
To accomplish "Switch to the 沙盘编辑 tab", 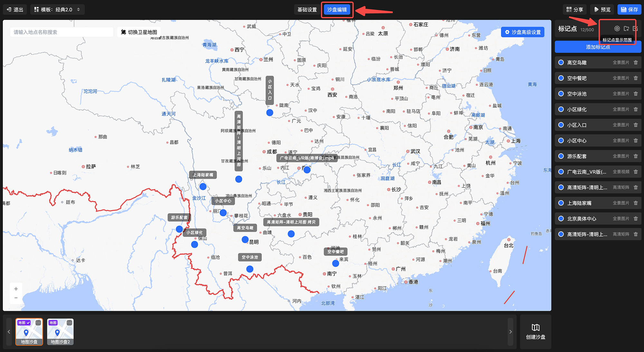I will tap(337, 10).
